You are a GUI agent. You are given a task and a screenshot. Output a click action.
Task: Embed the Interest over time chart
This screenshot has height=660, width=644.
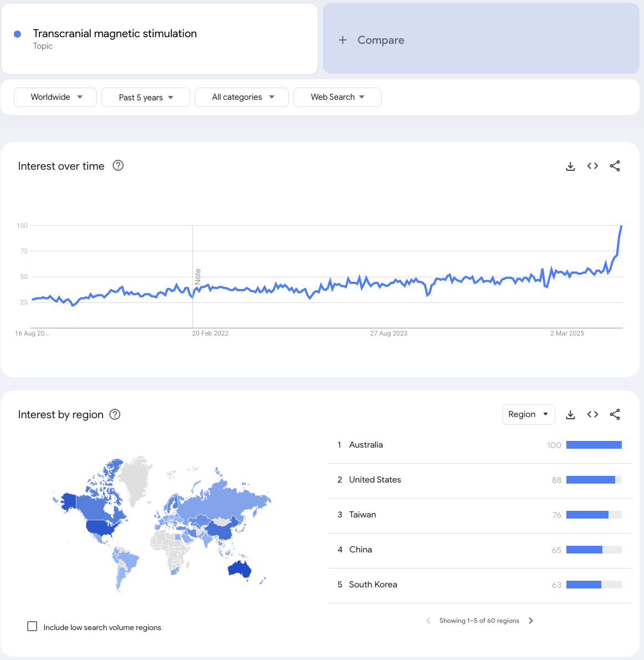pos(592,166)
